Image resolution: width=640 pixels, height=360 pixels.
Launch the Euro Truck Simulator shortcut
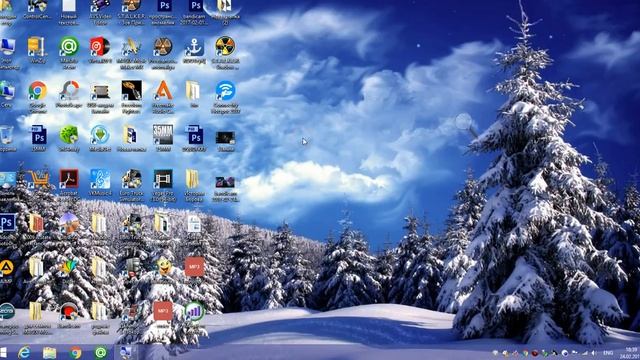[131, 179]
